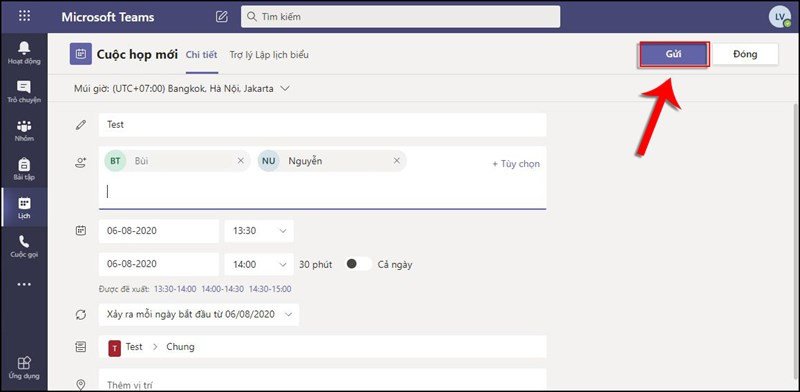Remove attendee Nguyễn with X
800x392 pixels.
point(396,161)
